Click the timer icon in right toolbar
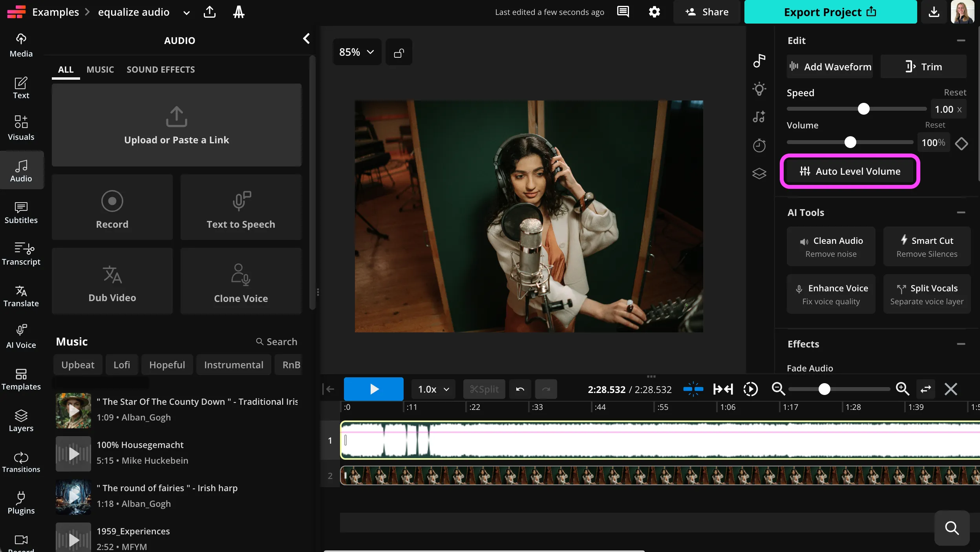The image size is (980, 552). point(759,145)
